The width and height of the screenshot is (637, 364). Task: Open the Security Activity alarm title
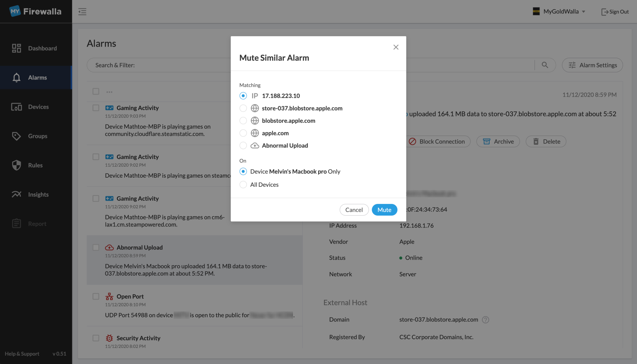tap(138, 338)
